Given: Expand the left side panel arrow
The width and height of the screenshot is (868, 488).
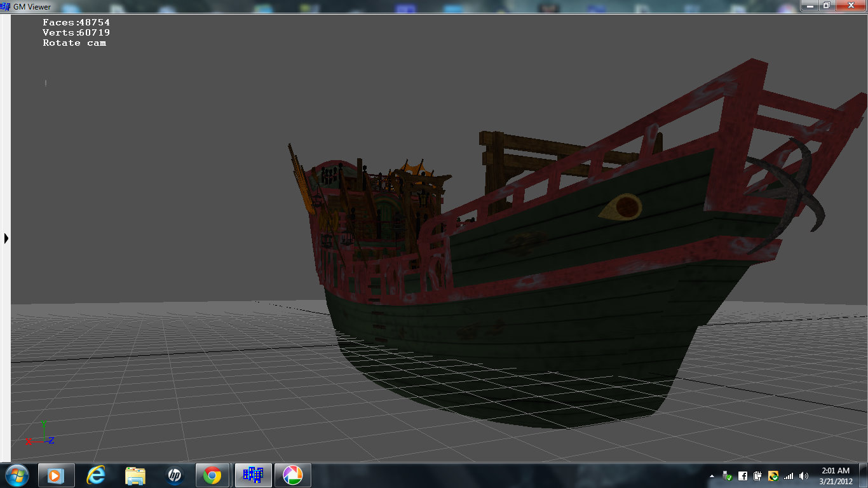Looking at the screenshot, I should coord(6,238).
